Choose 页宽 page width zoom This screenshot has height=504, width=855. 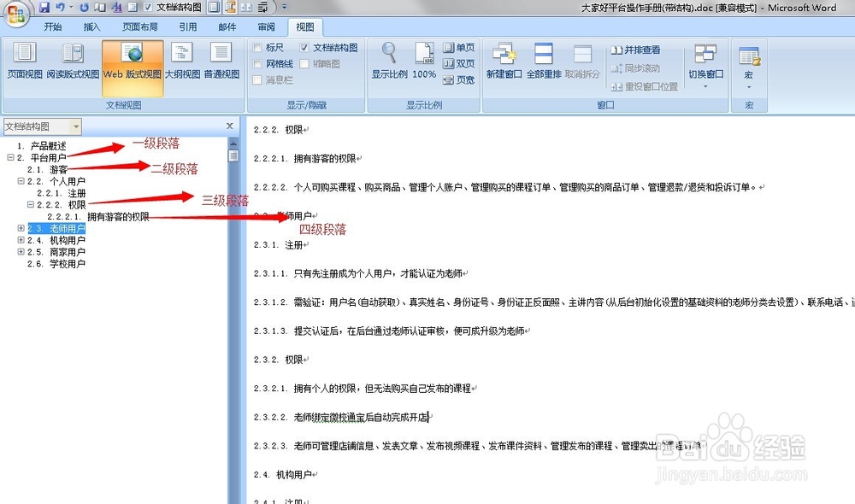click(458, 80)
